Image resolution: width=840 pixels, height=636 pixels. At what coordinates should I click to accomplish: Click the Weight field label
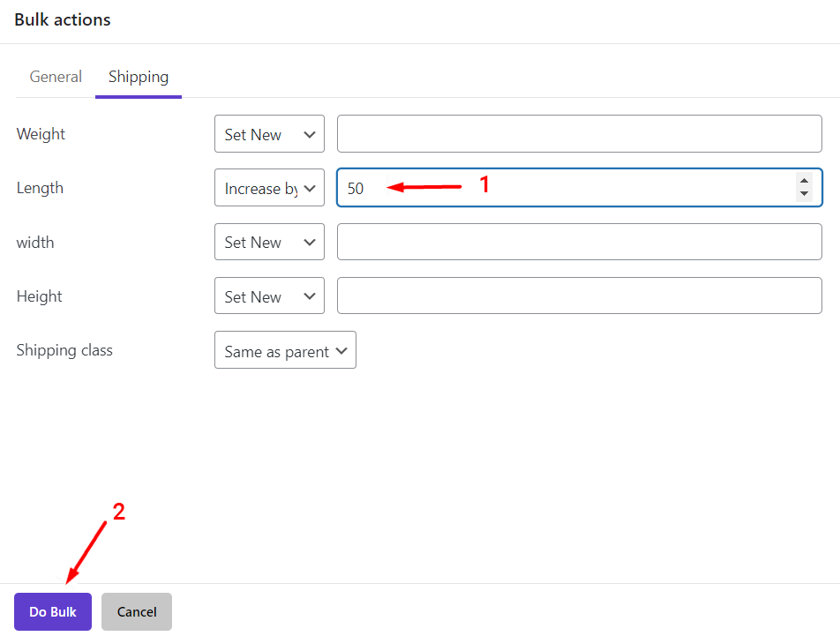point(41,134)
